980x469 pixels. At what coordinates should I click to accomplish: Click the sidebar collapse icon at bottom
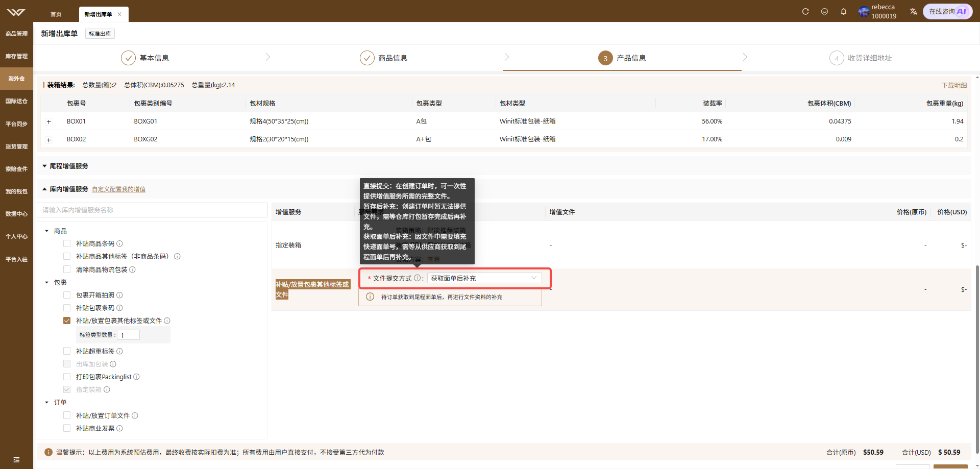point(16,460)
